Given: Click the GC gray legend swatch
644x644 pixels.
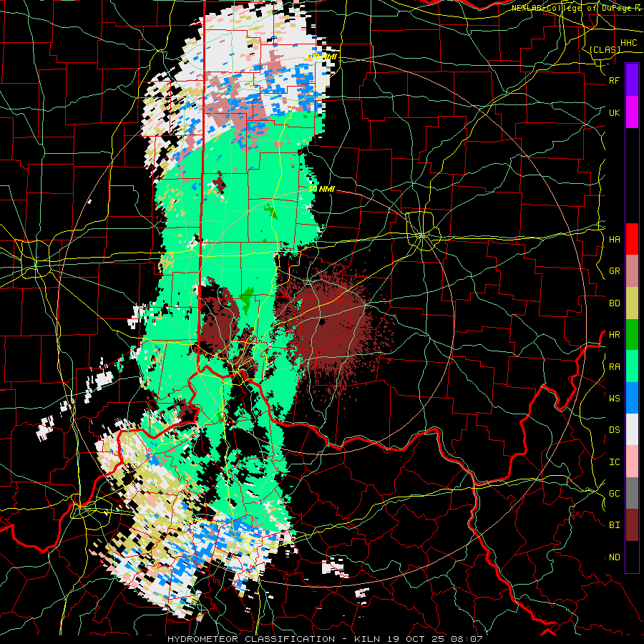Looking at the screenshot, I should (x=632, y=493).
